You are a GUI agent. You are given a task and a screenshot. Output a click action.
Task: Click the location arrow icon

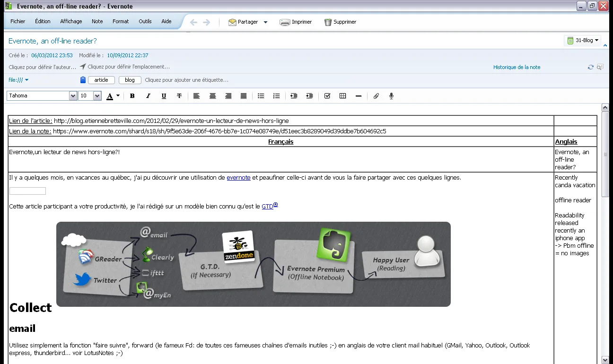[x=83, y=67]
